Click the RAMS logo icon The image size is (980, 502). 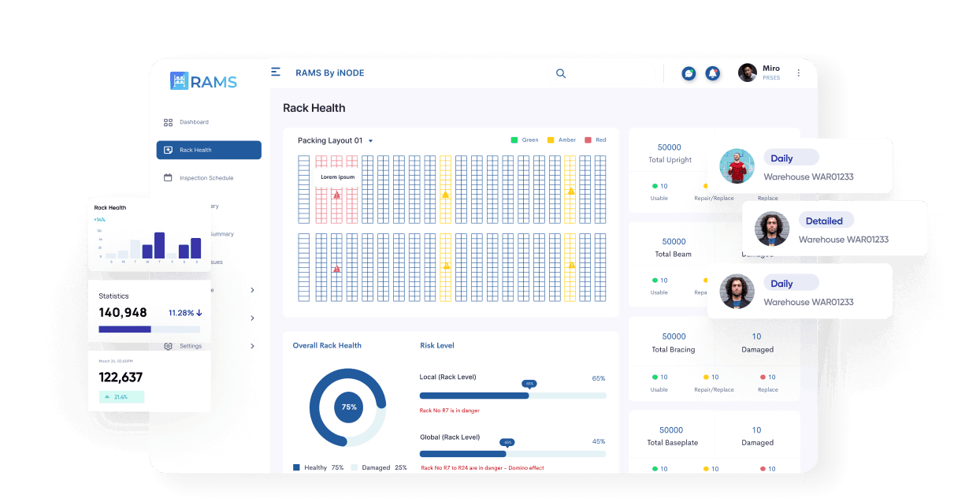pyautogui.click(x=180, y=81)
